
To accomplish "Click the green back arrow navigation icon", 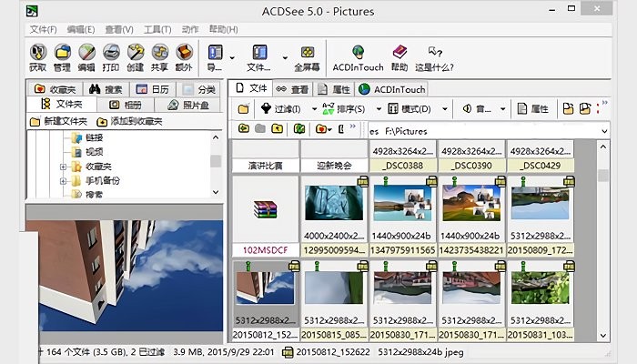I will [x=243, y=129].
